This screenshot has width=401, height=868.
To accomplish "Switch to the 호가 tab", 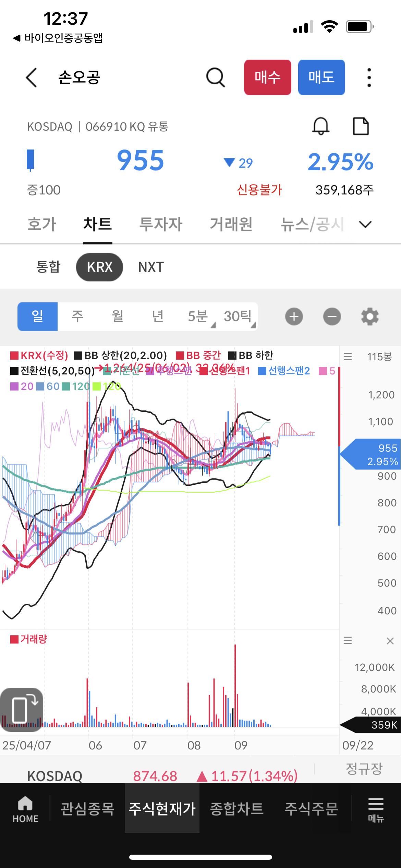I will click(x=42, y=225).
